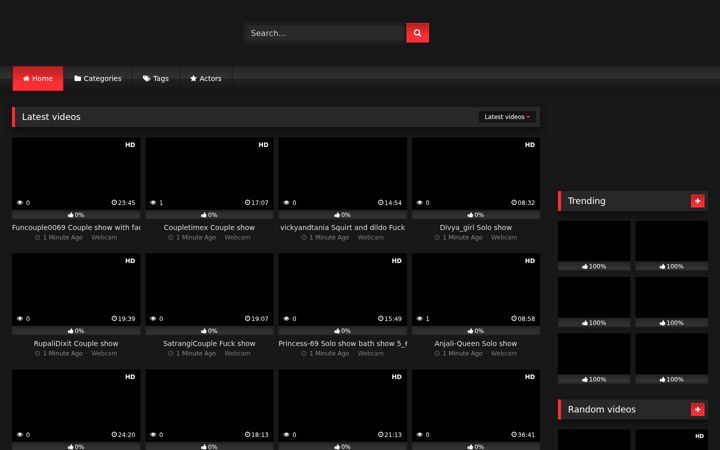Open the Divya_girl Solo show title link

coord(476,227)
